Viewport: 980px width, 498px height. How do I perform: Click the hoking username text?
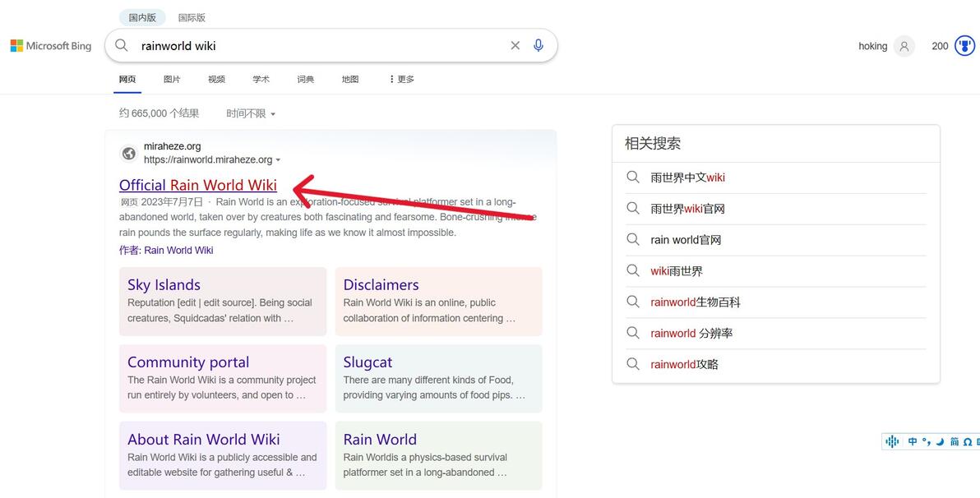pyautogui.click(x=873, y=46)
